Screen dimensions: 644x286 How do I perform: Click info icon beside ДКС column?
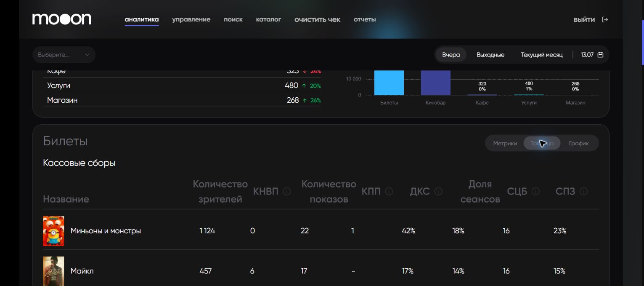(438, 191)
